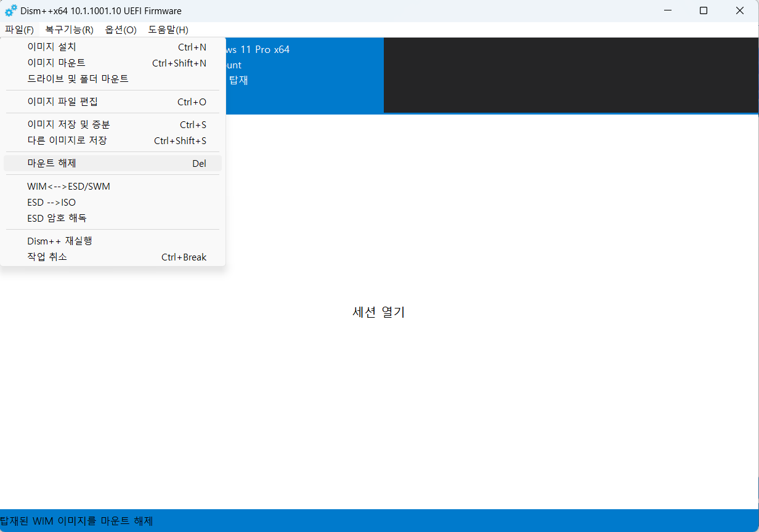Select 마운트 해제 entry
The width and height of the screenshot is (759, 532).
click(x=113, y=163)
